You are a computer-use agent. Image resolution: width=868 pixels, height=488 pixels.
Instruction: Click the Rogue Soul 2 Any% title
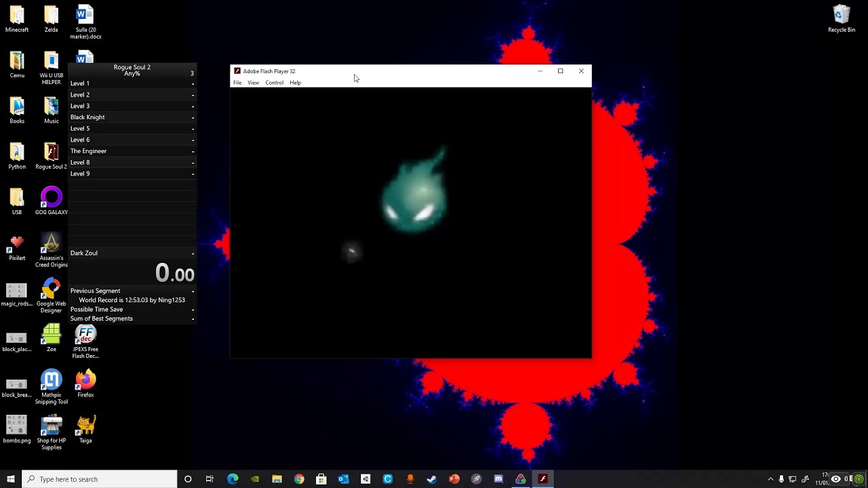click(x=132, y=70)
